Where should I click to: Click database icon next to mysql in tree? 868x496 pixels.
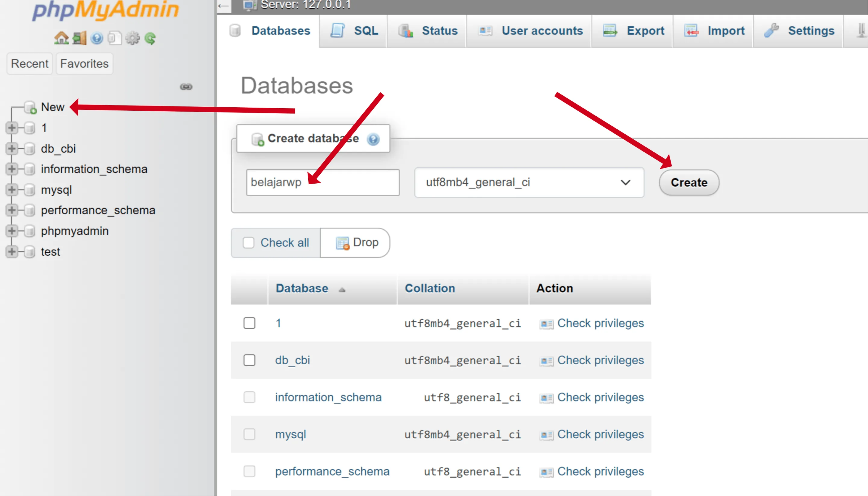30,190
